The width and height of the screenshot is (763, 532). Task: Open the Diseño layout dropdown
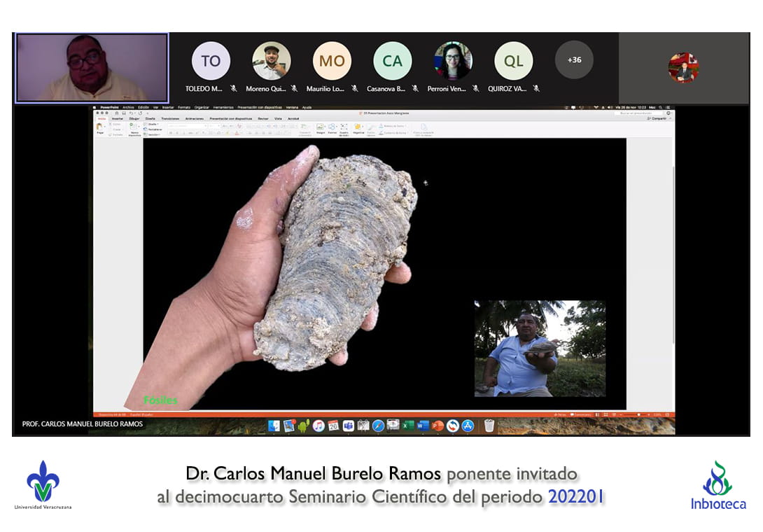(151, 124)
